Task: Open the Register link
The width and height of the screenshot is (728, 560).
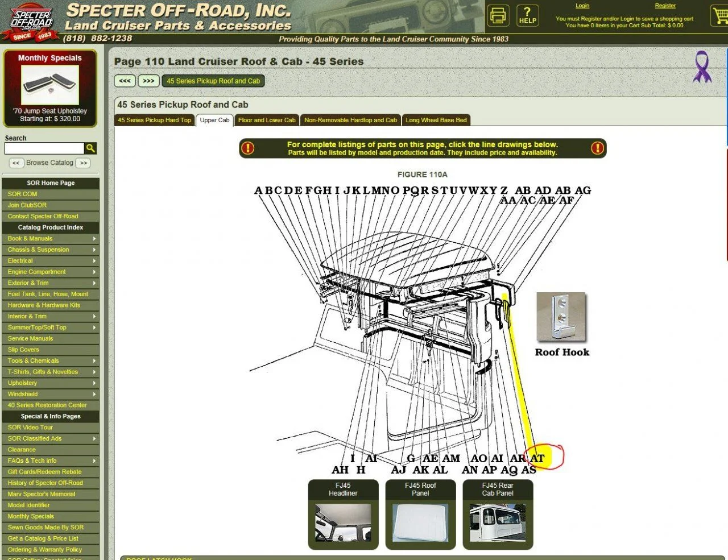Action: click(665, 6)
